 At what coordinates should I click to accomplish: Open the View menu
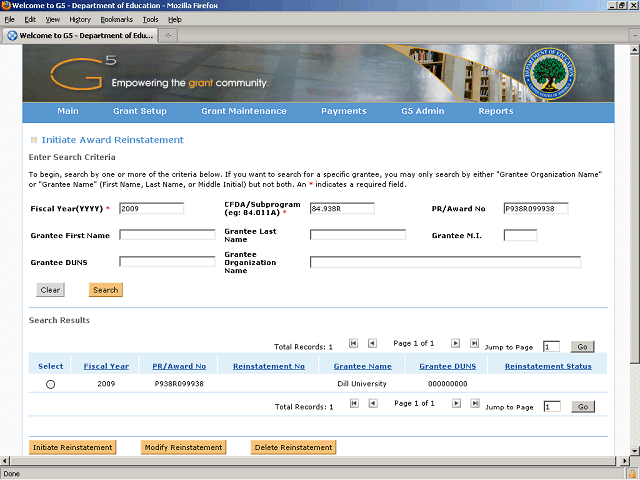coord(53,20)
